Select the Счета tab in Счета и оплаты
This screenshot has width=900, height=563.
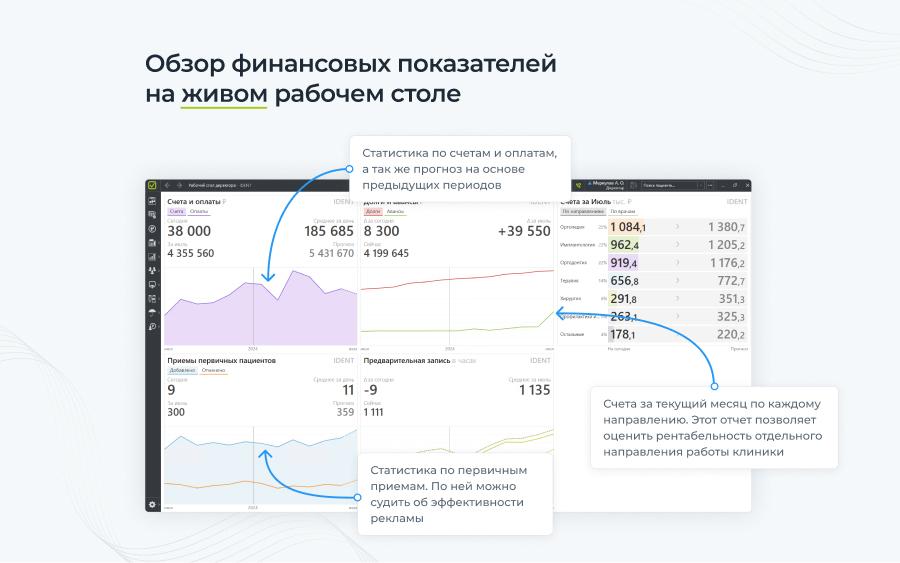click(x=177, y=212)
